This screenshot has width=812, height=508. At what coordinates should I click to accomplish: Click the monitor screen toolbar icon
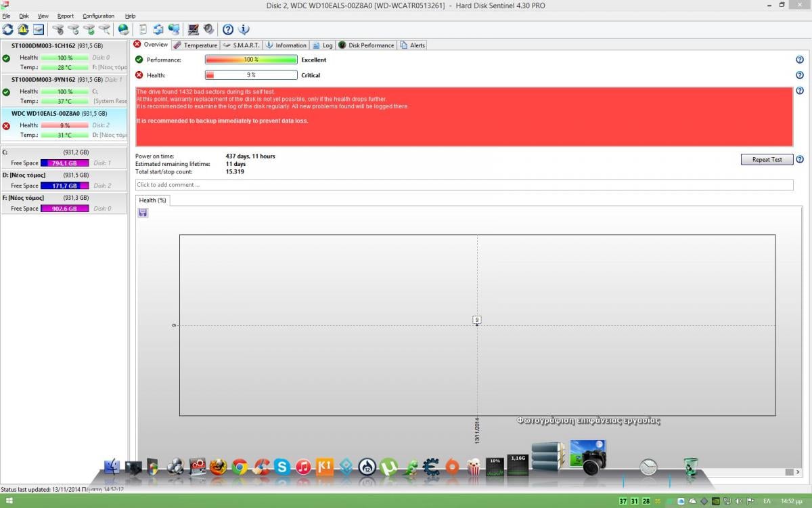[194, 30]
